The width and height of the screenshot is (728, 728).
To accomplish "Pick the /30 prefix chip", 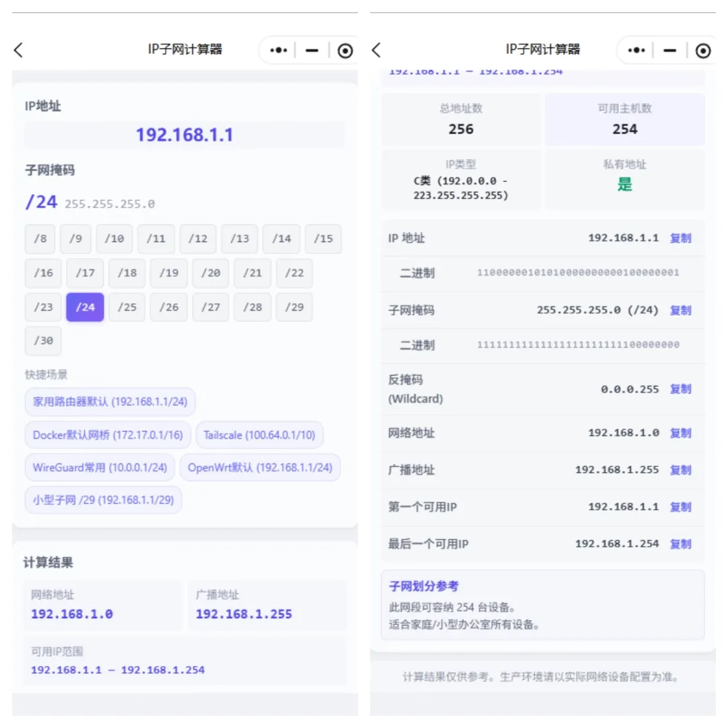I will (x=43, y=341).
